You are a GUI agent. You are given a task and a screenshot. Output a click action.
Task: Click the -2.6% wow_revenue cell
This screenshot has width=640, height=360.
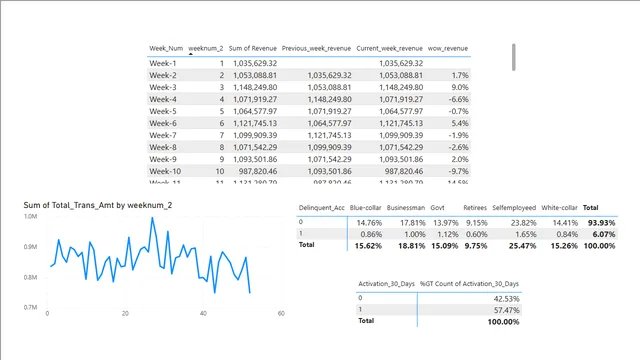pyautogui.click(x=458, y=147)
